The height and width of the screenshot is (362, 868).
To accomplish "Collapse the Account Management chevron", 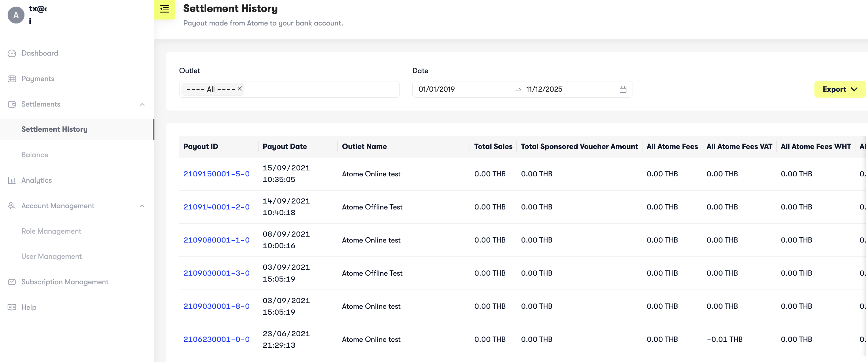I will tap(142, 206).
